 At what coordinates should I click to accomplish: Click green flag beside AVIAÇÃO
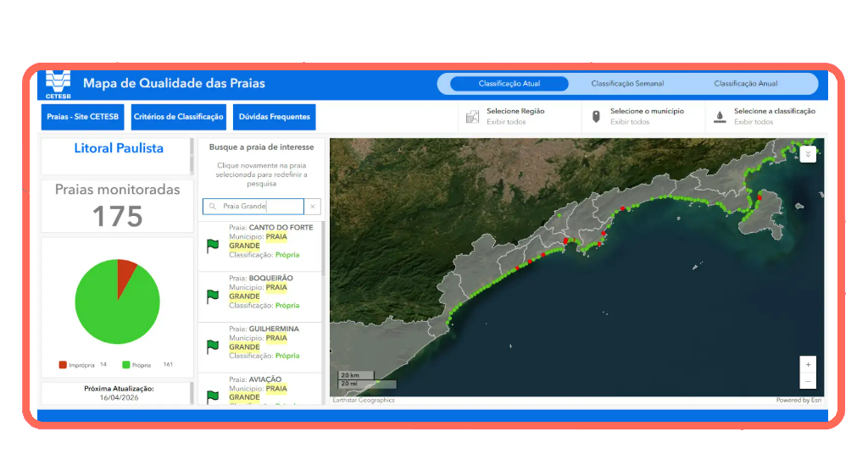[x=213, y=396]
